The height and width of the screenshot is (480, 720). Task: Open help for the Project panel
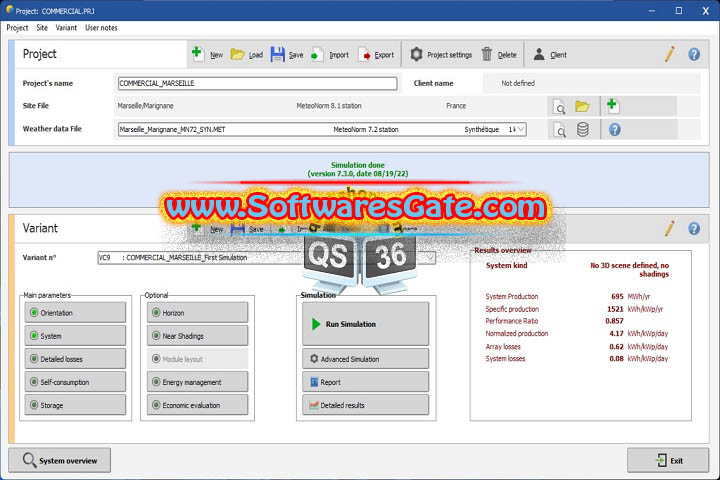tap(694, 54)
